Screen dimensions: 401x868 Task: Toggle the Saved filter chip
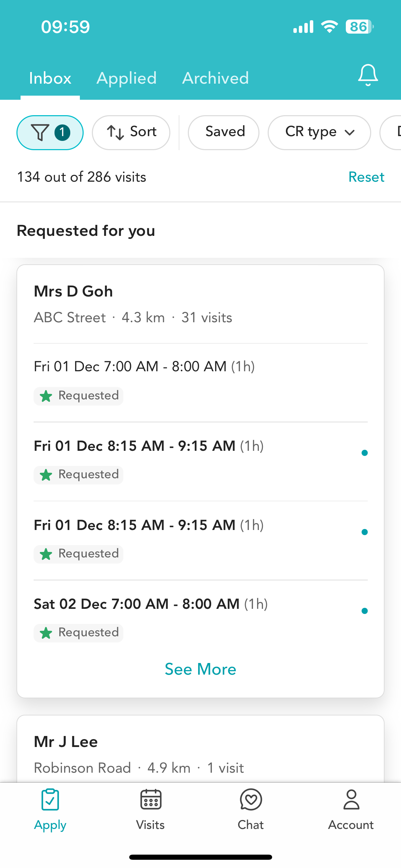tap(223, 133)
